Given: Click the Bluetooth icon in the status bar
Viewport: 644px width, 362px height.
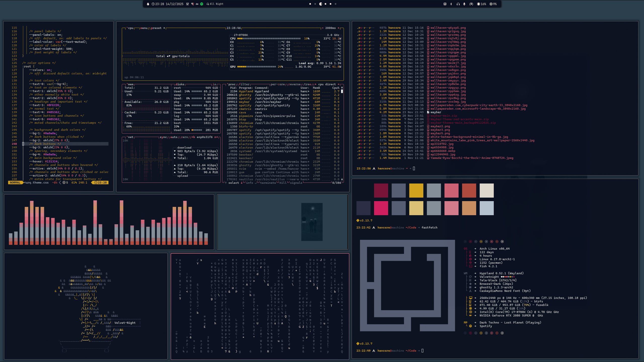Looking at the screenshot, I should (x=451, y=4).
